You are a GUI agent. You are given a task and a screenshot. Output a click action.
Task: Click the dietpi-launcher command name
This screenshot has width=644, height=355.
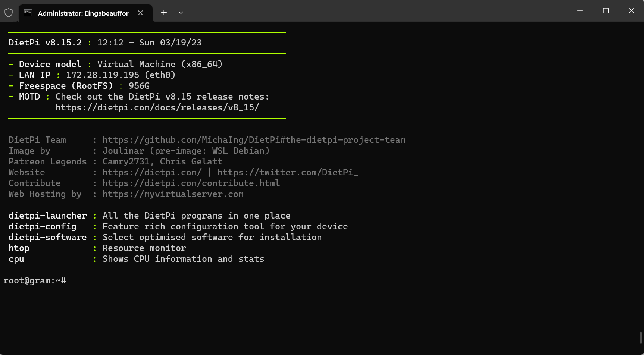click(x=48, y=216)
